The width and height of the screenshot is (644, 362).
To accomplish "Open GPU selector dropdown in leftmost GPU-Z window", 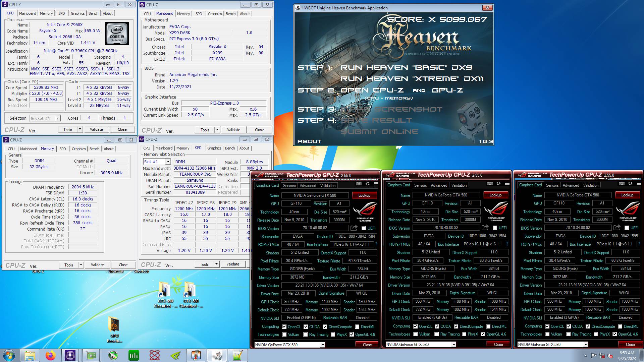I will (x=323, y=345).
